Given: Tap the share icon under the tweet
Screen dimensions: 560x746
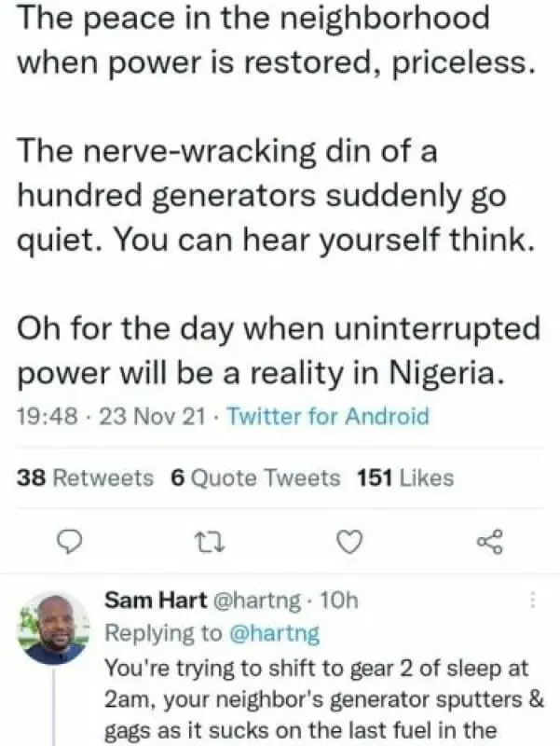Looking at the screenshot, I should point(488,540).
